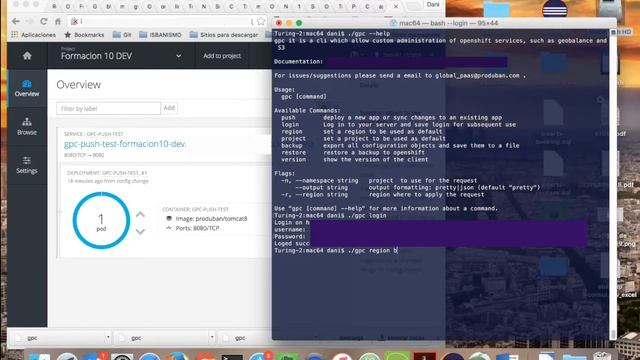Click the 1 pod donut chart
The width and height of the screenshot is (640, 360).
[101, 220]
